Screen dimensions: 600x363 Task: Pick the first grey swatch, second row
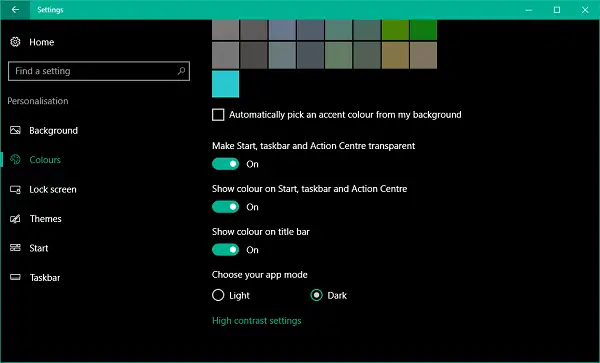click(x=225, y=55)
